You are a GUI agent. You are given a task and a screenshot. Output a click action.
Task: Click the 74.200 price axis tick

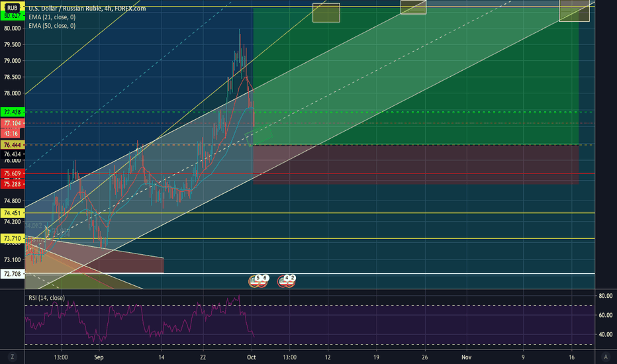(x=12, y=222)
